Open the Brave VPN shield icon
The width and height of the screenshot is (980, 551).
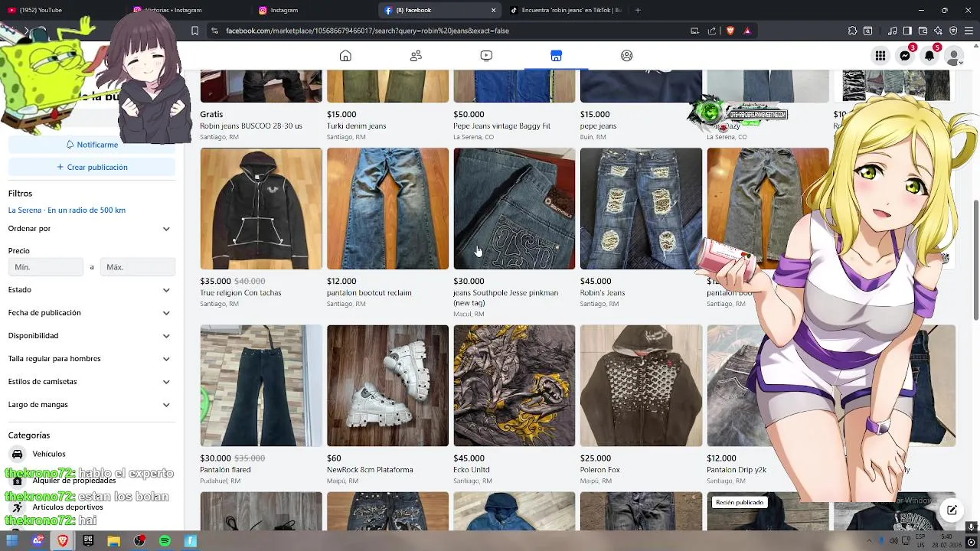click(x=953, y=31)
